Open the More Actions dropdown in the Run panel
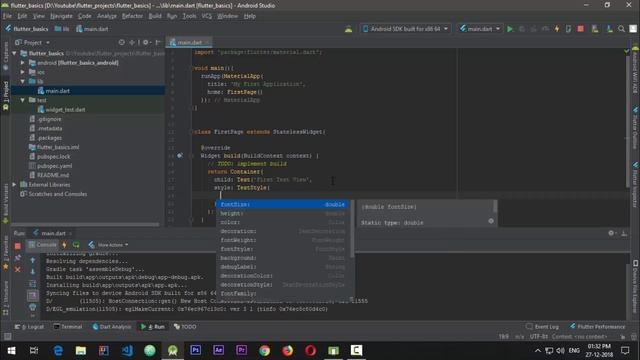Image resolution: width=640 pixels, height=360 pixels. click(108, 245)
